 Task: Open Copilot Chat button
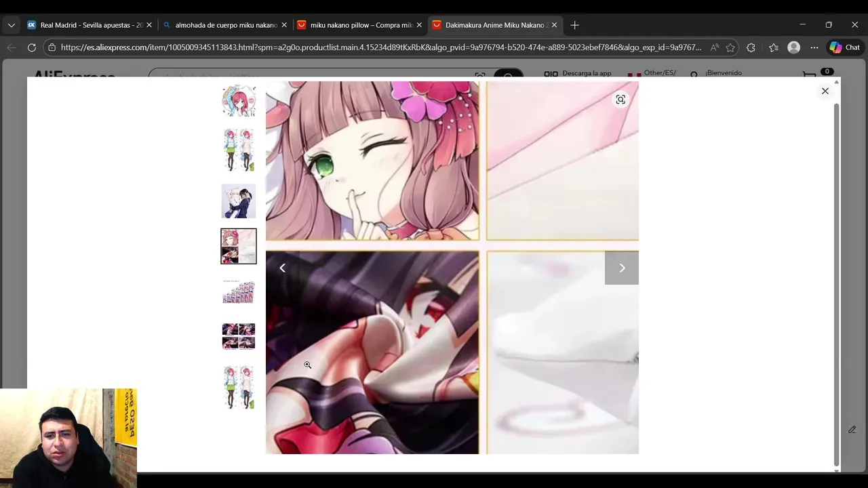[845, 47]
